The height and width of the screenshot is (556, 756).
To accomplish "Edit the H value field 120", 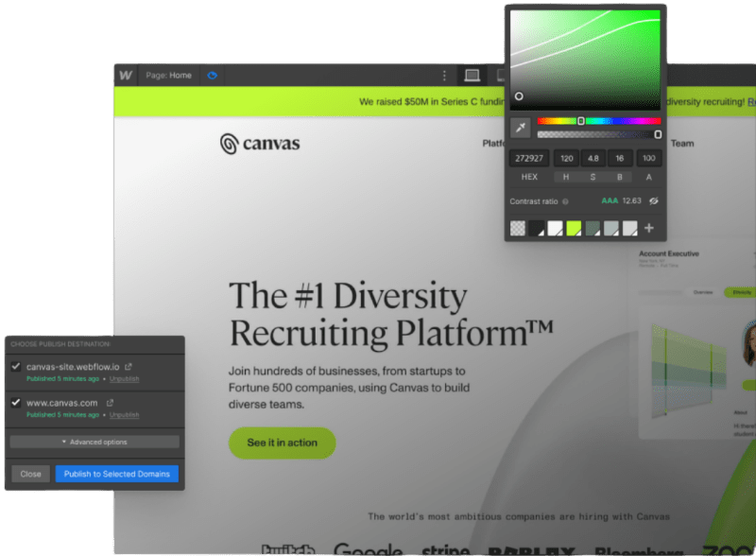I will [566, 158].
